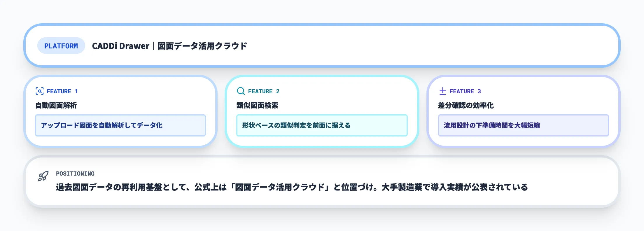Click the 自動図面解析 heading
Screen dimensions: 644x231
(56, 105)
